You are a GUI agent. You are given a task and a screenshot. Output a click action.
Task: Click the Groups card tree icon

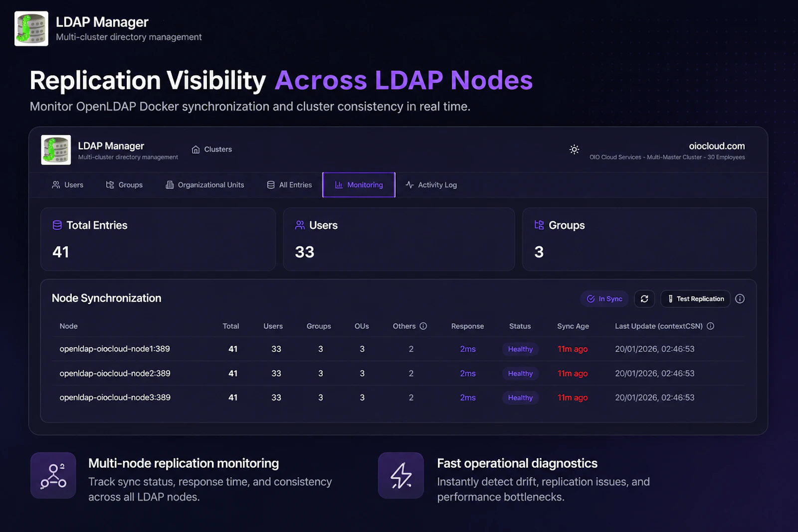click(x=539, y=225)
